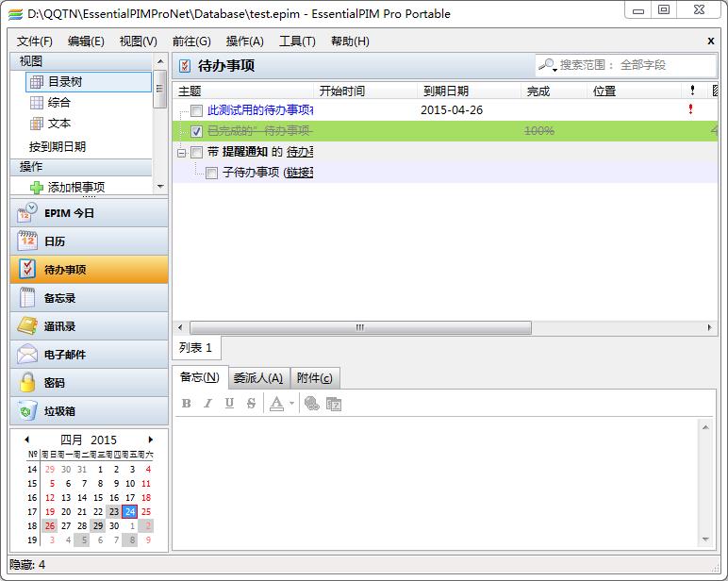Open the 通讯录 contacts module
This screenshot has height=581, width=728.
click(x=89, y=326)
